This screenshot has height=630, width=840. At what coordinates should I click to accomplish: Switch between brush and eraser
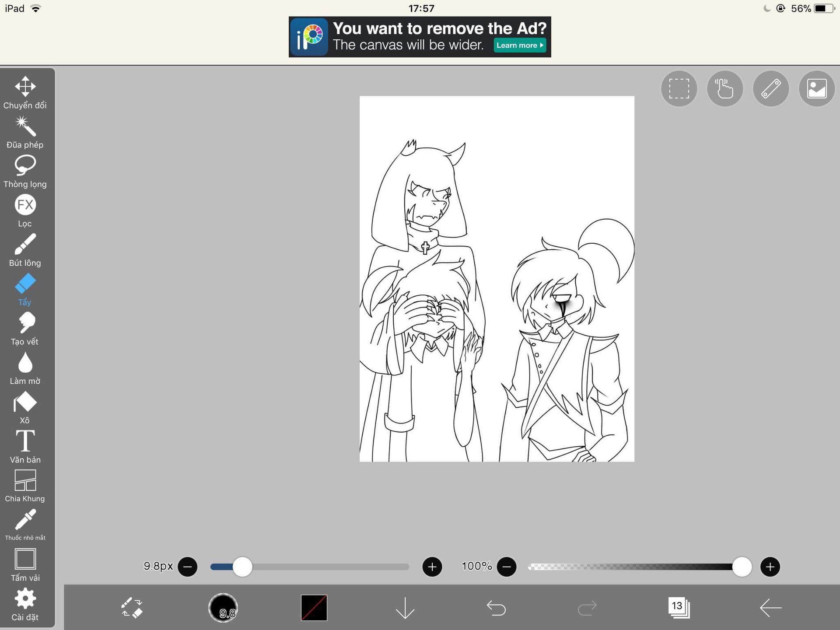(132, 608)
